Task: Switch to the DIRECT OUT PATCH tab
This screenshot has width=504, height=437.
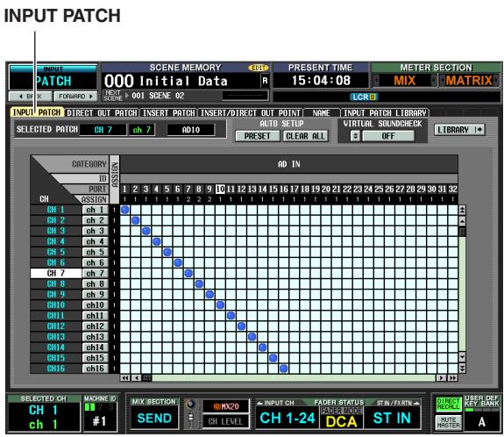Action: [x=102, y=113]
